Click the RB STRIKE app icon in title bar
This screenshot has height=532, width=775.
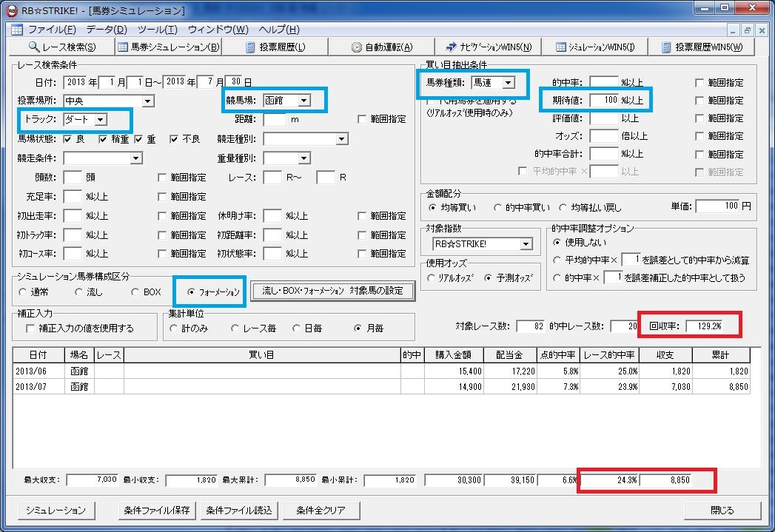[11, 10]
